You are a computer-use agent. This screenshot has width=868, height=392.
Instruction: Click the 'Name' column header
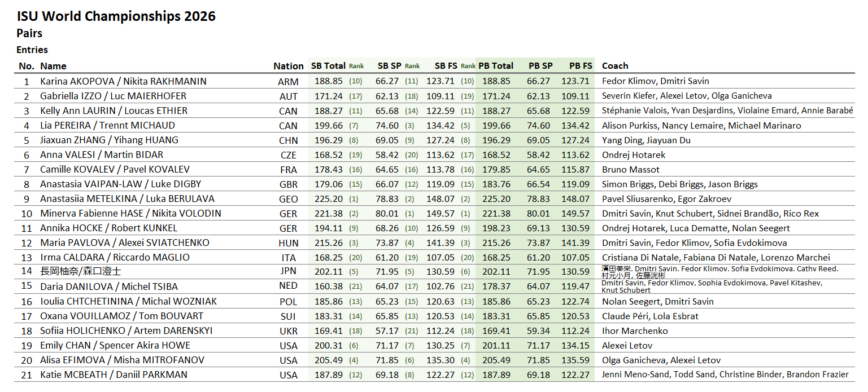tap(53, 66)
